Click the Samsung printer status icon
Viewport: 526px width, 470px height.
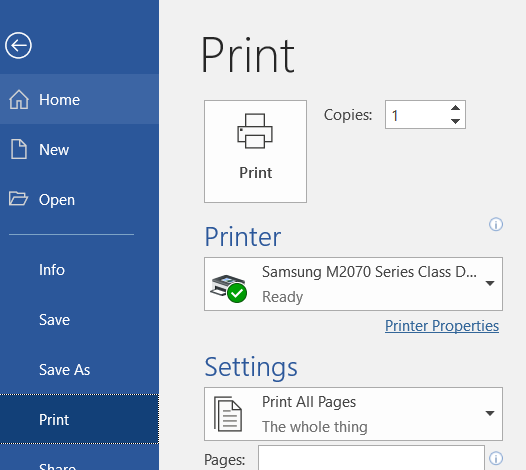coord(229,288)
